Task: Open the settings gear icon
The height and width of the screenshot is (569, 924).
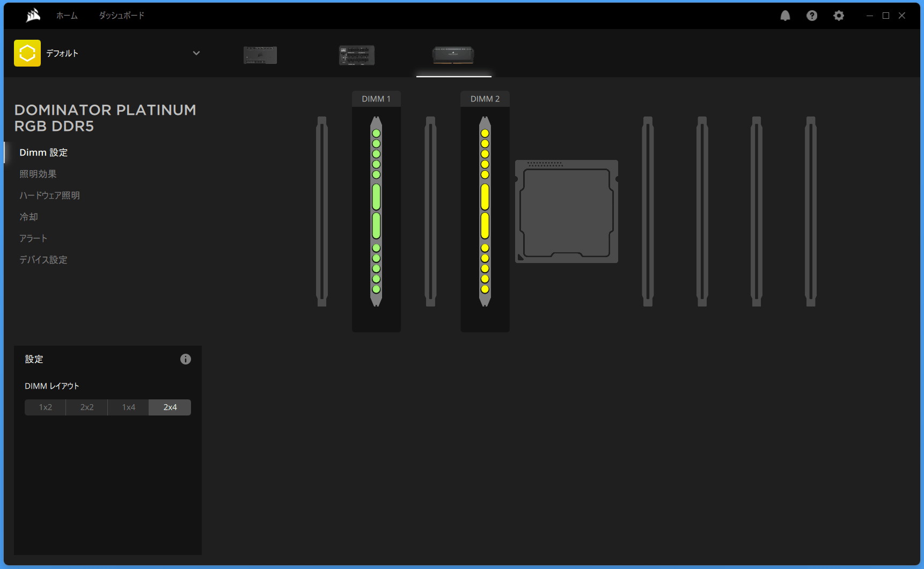Action: (x=839, y=16)
